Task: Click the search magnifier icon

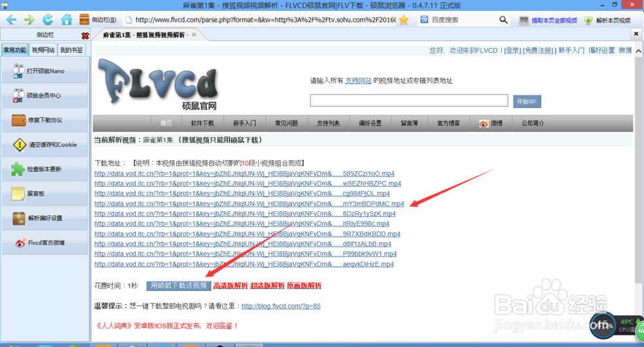Action: click(503, 20)
